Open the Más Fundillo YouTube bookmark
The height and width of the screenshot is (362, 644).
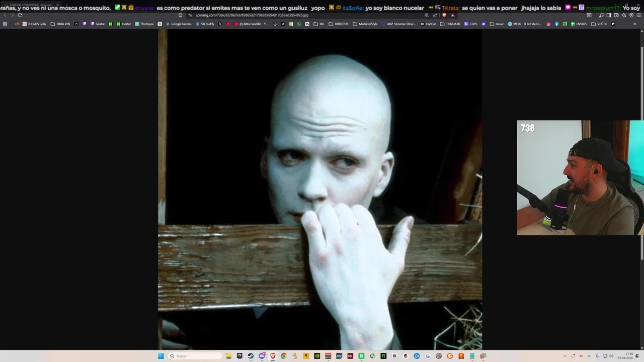coord(252,24)
